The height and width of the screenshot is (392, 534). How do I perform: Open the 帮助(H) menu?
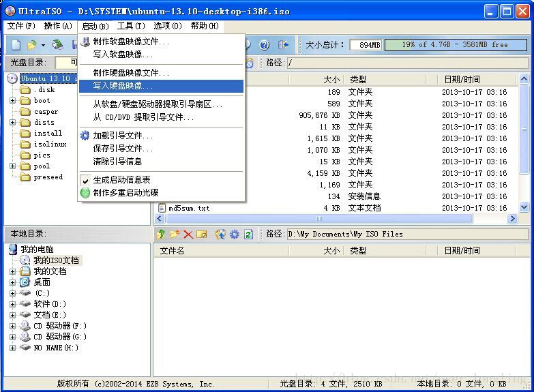click(x=205, y=26)
